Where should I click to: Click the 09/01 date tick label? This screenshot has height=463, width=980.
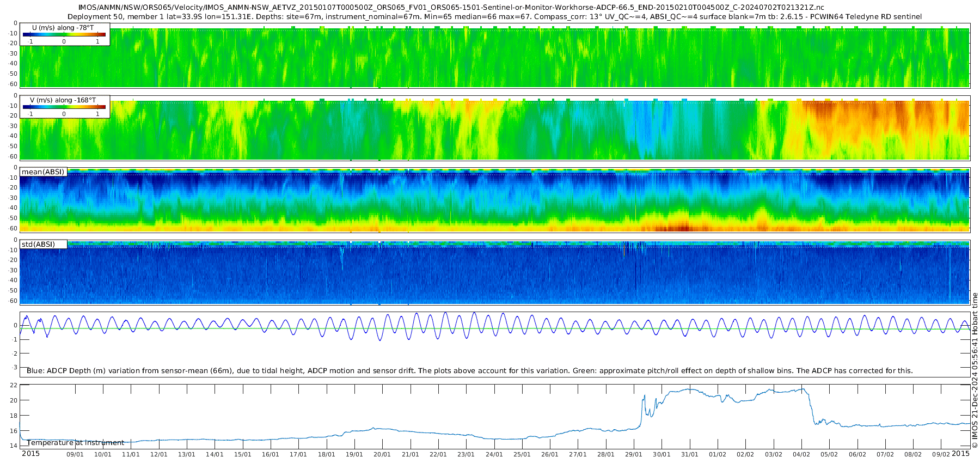click(75, 455)
